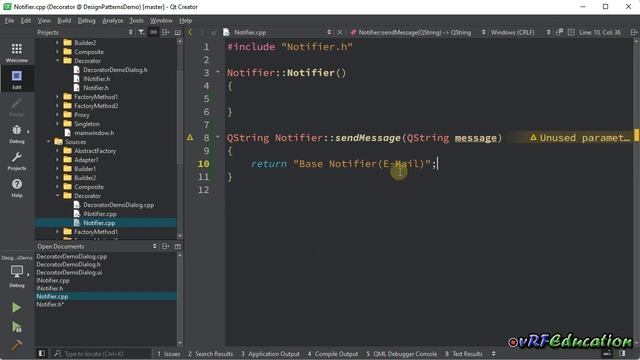
Task: Open the Edit menu
Action: click(x=26, y=20)
